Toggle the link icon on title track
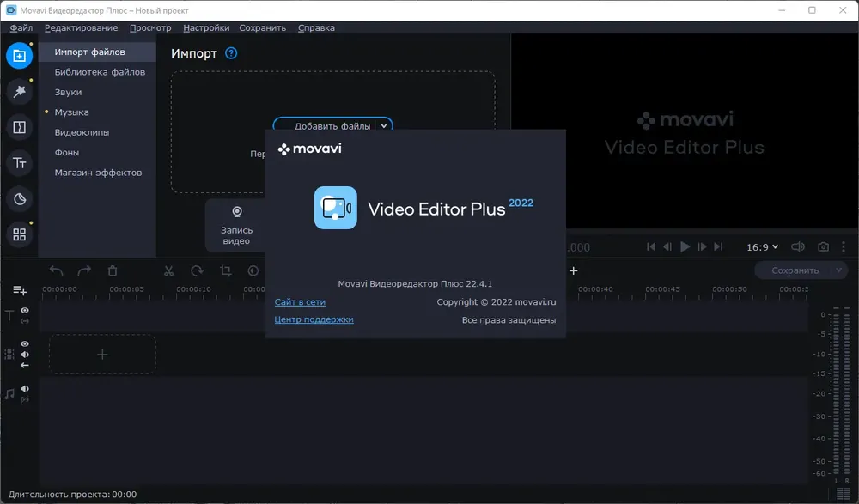 [25, 321]
